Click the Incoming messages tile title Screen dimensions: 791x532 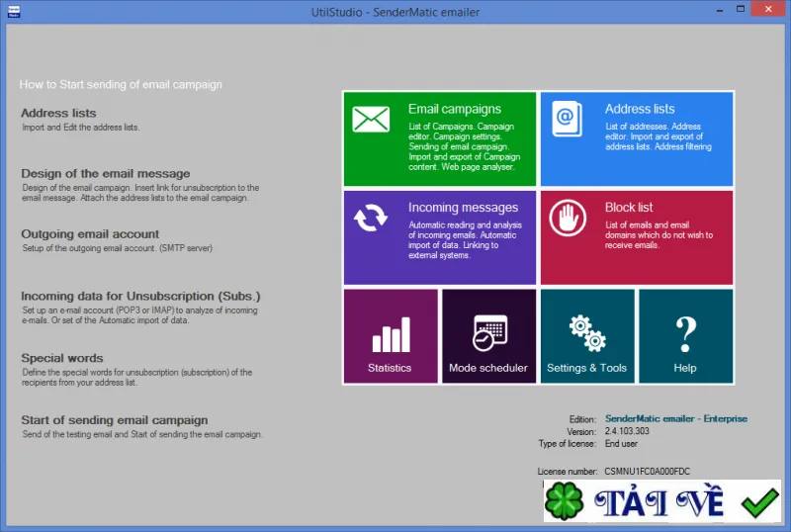(463, 208)
